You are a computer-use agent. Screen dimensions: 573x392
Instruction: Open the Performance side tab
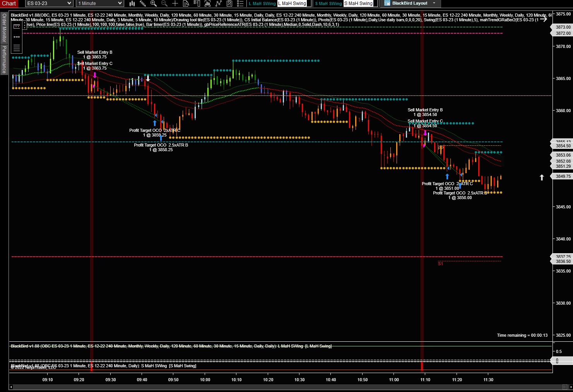click(4, 59)
